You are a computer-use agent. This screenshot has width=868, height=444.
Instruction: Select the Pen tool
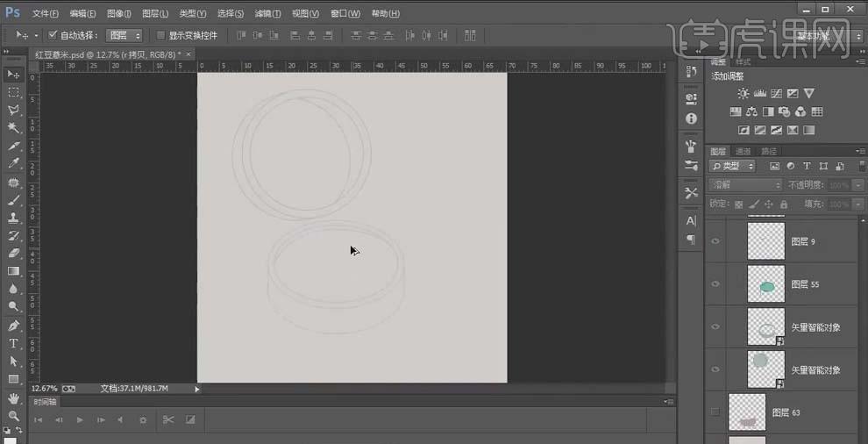14,325
